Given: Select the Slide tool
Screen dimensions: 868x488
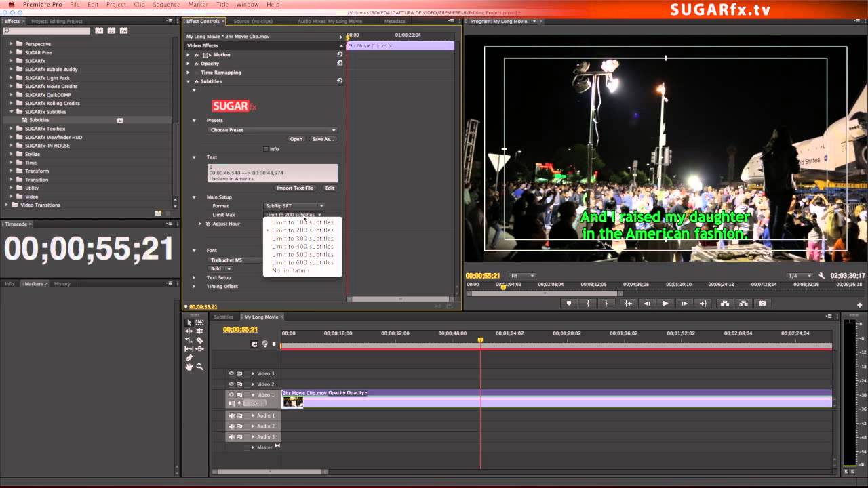Looking at the screenshot, I should click(200, 349).
